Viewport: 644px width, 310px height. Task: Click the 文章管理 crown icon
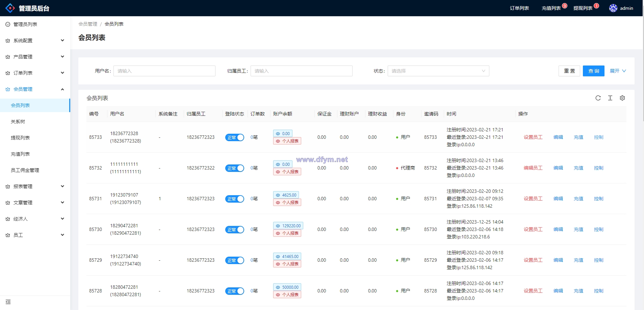pyautogui.click(x=8, y=203)
